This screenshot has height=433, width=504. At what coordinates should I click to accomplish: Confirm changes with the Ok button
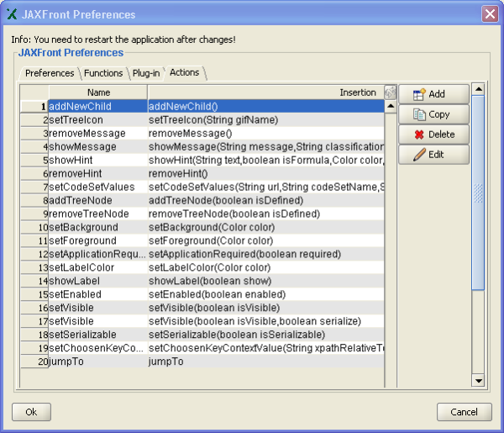point(31,412)
